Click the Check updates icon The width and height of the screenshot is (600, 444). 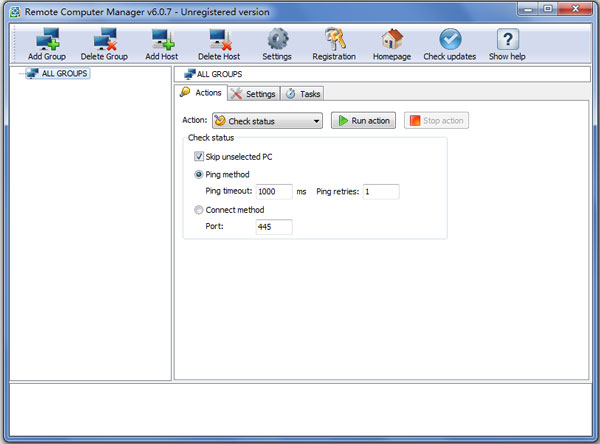coord(450,39)
